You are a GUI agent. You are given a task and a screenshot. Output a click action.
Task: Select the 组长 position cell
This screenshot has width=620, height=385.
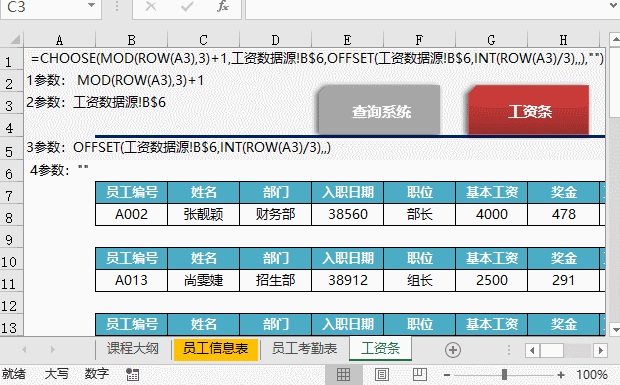tap(420, 280)
